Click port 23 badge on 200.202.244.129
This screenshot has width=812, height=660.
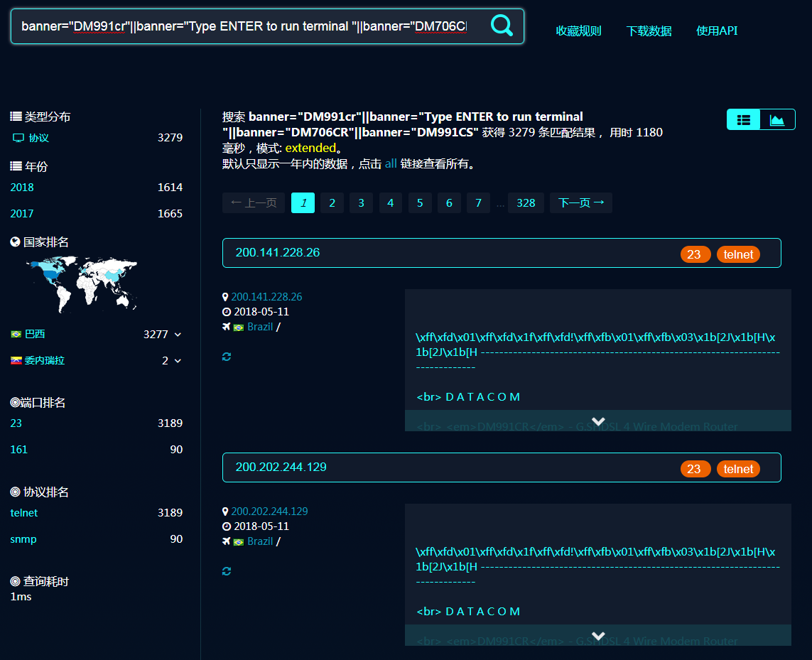(695, 469)
